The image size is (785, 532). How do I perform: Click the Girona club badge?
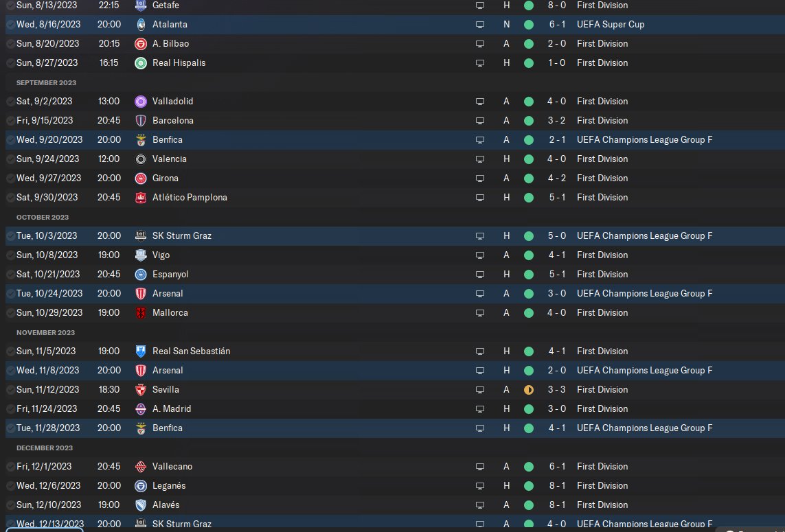coord(141,178)
